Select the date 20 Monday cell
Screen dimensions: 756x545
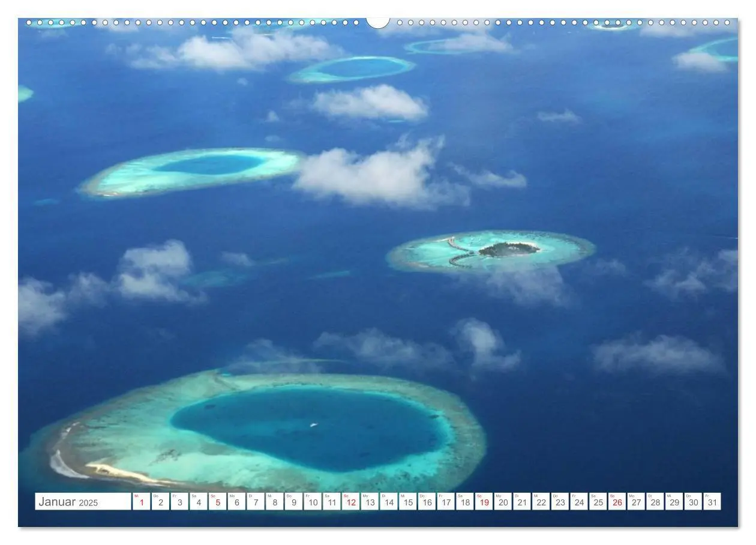(503, 502)
